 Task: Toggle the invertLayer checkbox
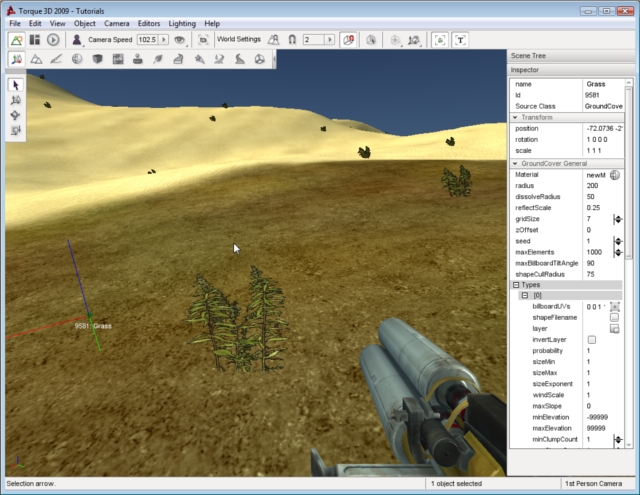point(591,340)
